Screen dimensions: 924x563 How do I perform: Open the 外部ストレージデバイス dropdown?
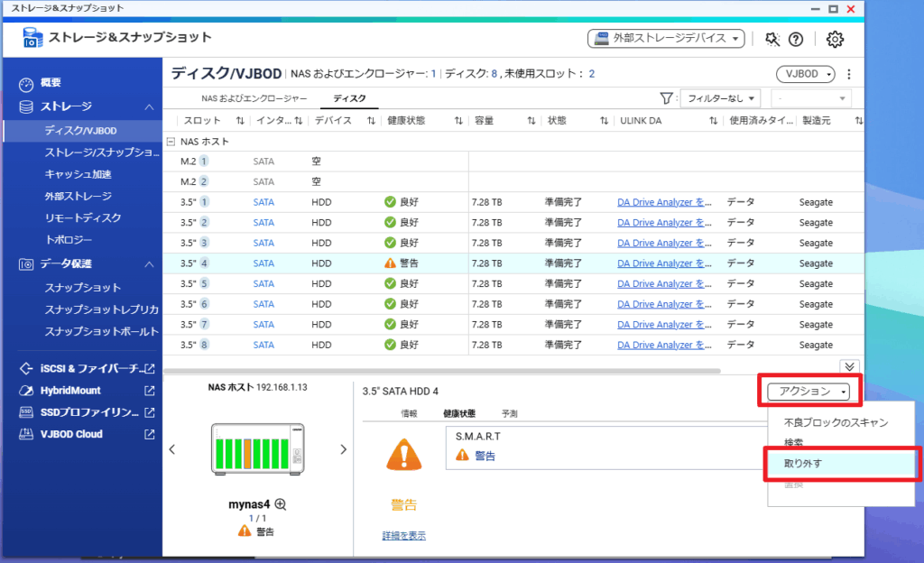point(666,38)
